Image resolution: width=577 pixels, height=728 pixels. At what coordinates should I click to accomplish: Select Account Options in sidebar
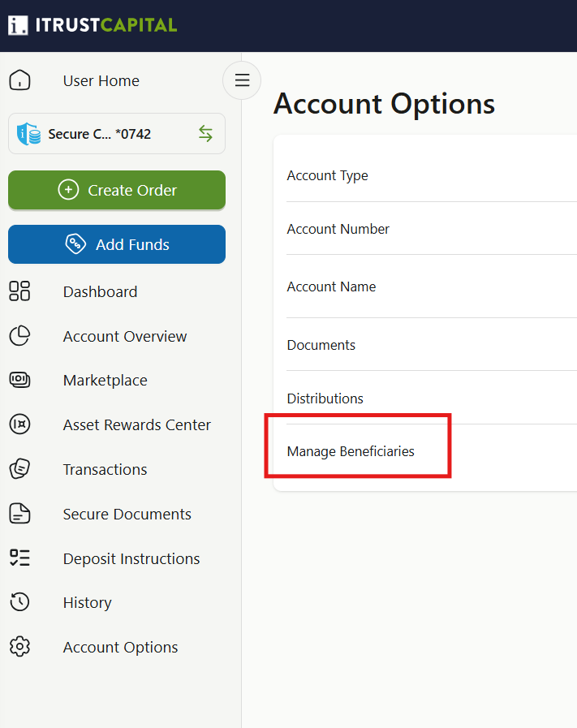pos(120,647)
